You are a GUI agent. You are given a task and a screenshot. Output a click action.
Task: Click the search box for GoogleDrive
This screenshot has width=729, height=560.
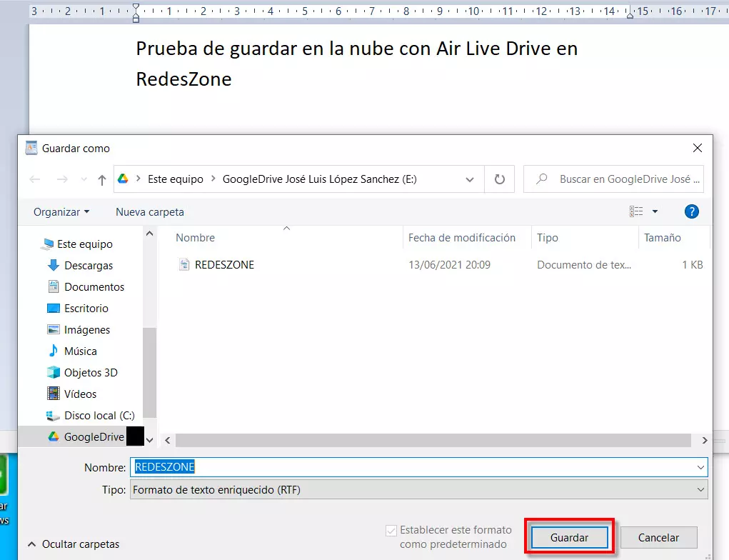[x=621, y=179]
